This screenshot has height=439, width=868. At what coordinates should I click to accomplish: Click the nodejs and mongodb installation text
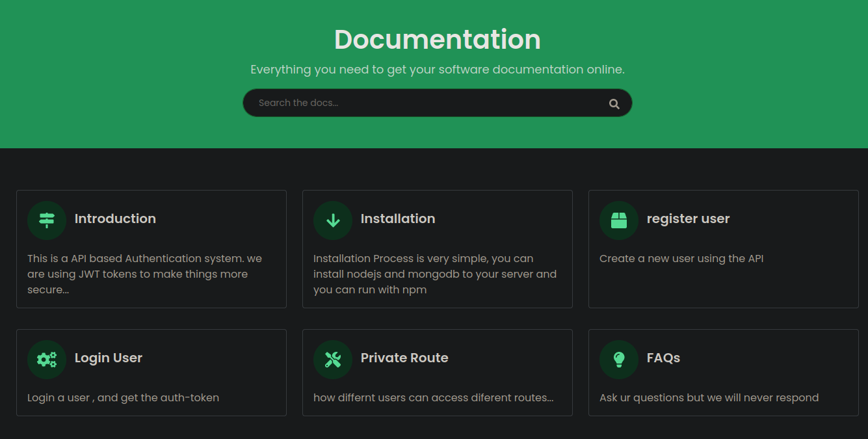[x=434, y=274]
